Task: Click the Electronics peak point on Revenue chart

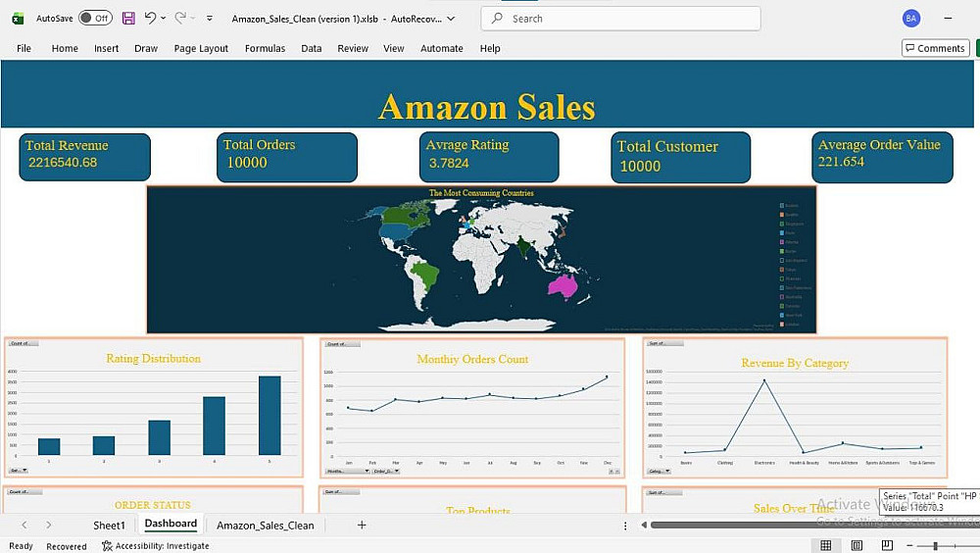Action: (x=764, y=380)
